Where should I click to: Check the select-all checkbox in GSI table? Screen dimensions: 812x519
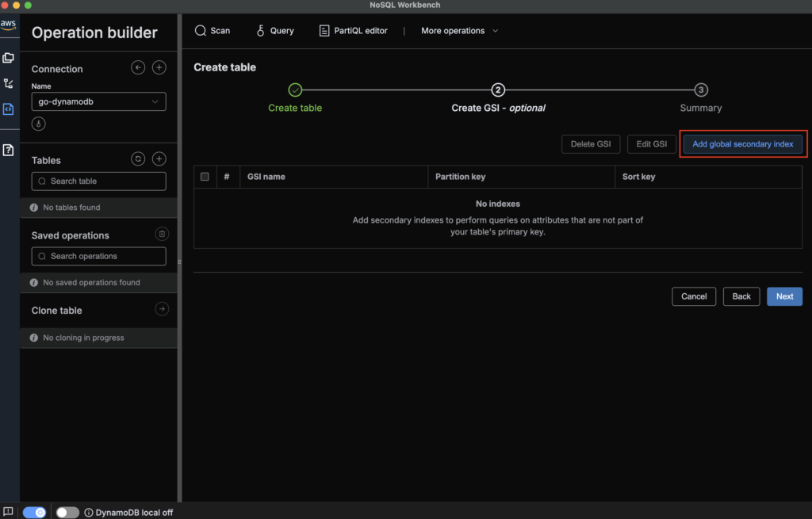(205, 177)
